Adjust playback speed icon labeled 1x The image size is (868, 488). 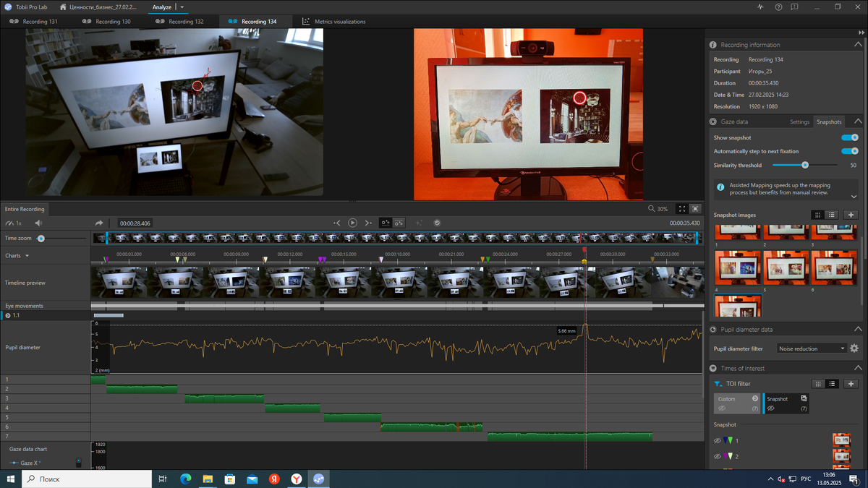click(x=13, y=223)
